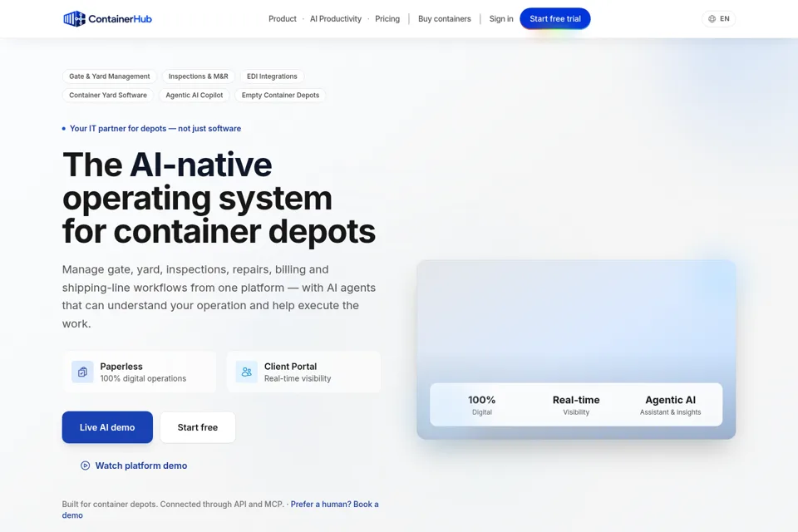Open the Buy containers link
Screen dimensions: 798x532
tap(444, 19)
